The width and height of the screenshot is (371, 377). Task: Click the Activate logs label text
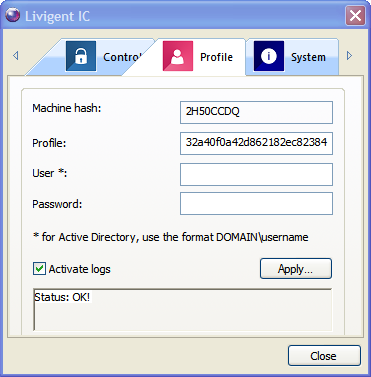pos(79,269)
